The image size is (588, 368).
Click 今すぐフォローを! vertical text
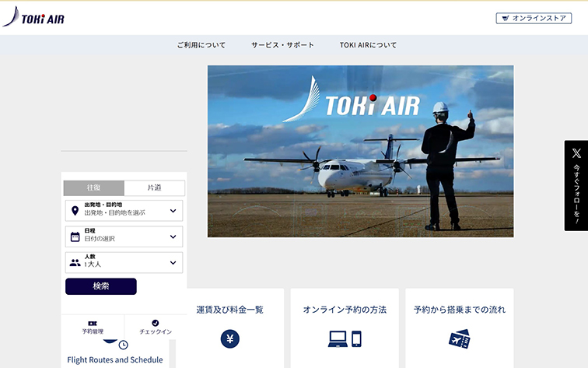[577, 194]
